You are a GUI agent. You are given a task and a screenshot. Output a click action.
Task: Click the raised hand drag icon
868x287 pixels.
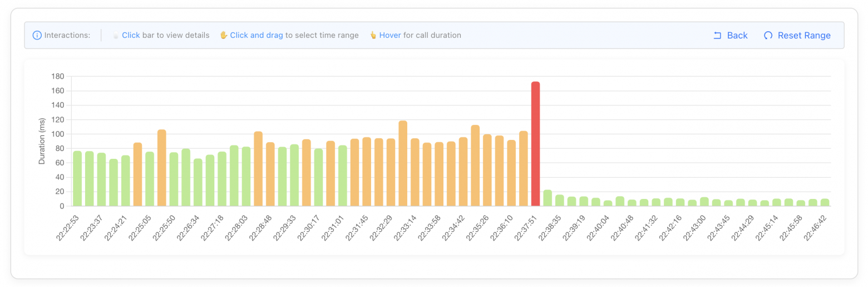(224, 35)
